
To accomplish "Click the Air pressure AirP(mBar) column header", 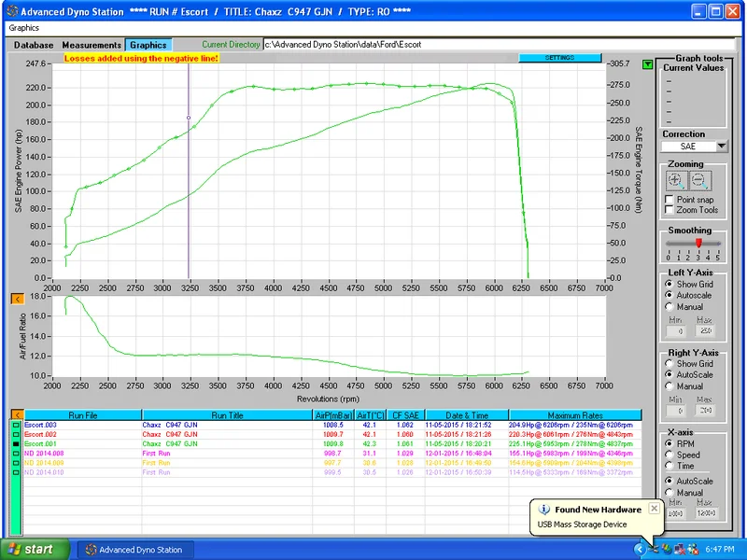I will [333, 415].
